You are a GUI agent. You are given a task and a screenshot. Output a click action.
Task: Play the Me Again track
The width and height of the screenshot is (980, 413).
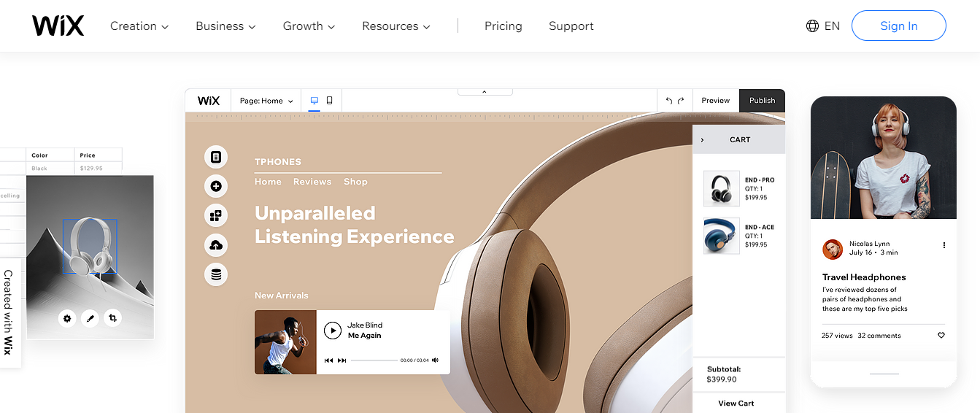click(332, 331)
